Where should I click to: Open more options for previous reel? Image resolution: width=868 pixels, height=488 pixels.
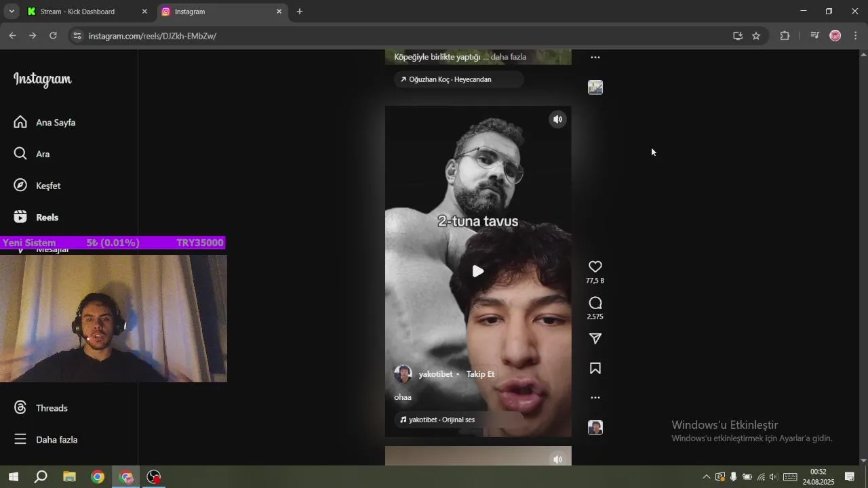point(595,58)
